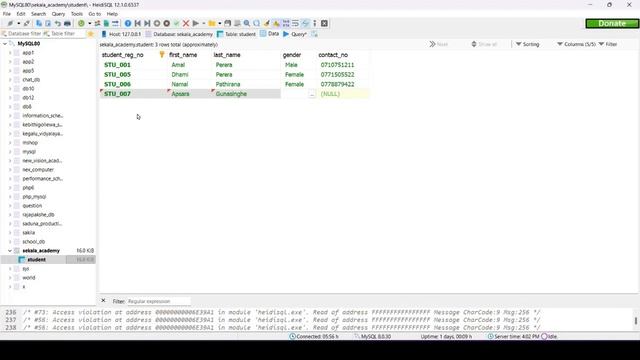Open dropdown arrow beside refresh icon

[89, 24]
